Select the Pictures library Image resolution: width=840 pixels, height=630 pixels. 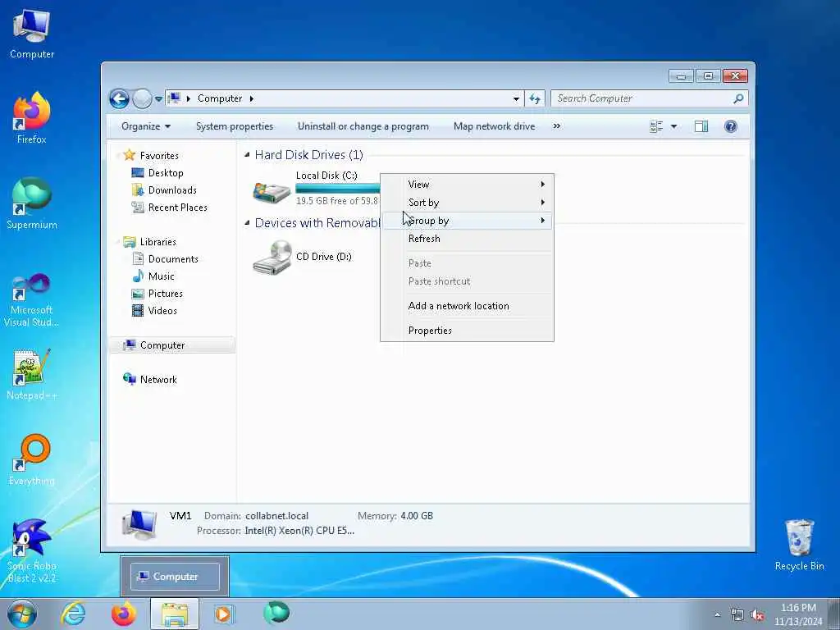click(x=165, y=294)
